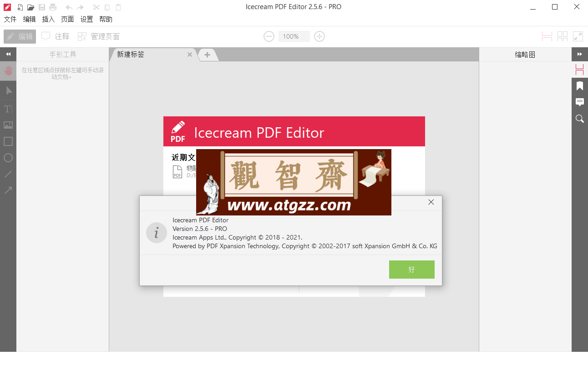Collapse the right 缩略图 panel
This screenshot has width=588, height=365.
click(580, 54)
